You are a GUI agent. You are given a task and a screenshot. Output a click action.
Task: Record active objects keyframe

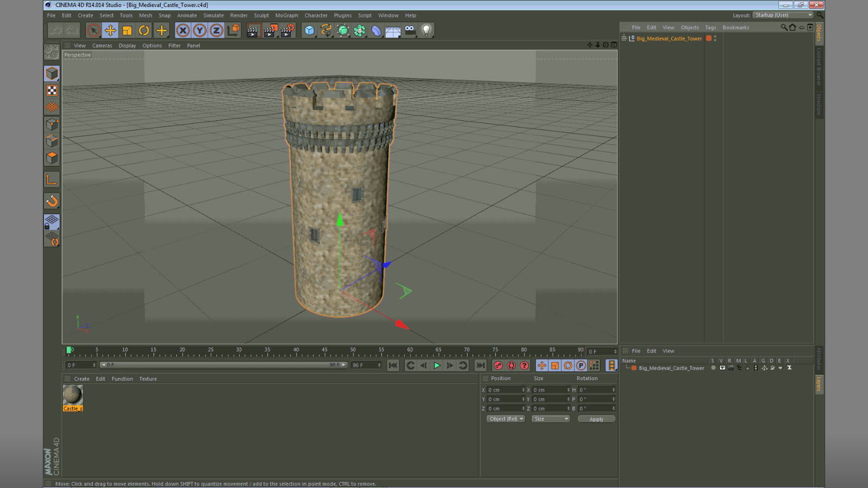tap(498, 365)
